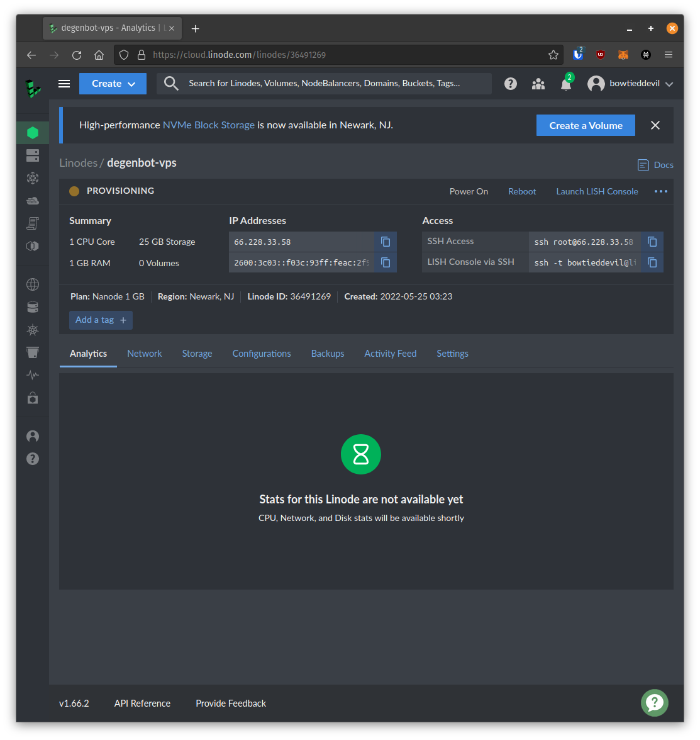Click the v1.66.2 version link
This screenshot has width=700, height=740.
[74, 704]
